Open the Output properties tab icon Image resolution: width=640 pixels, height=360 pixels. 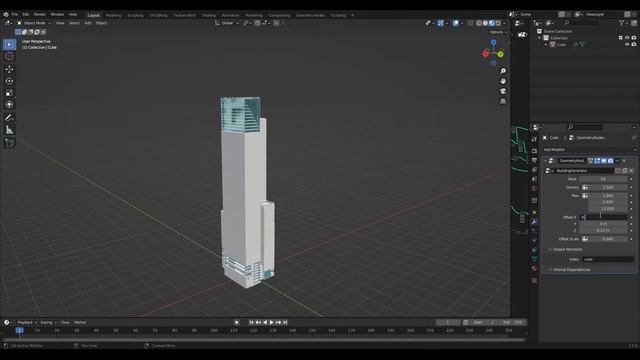coord(534,160)
